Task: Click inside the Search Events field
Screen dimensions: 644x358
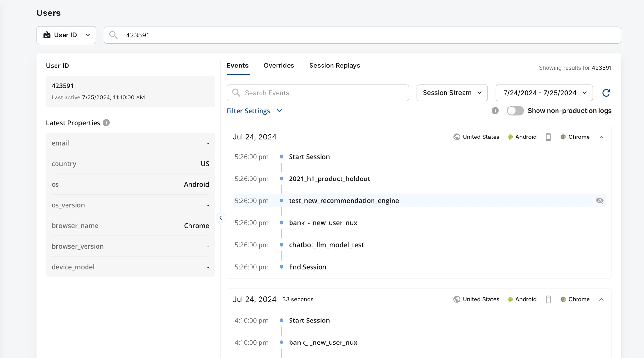Action: (317, 93)
